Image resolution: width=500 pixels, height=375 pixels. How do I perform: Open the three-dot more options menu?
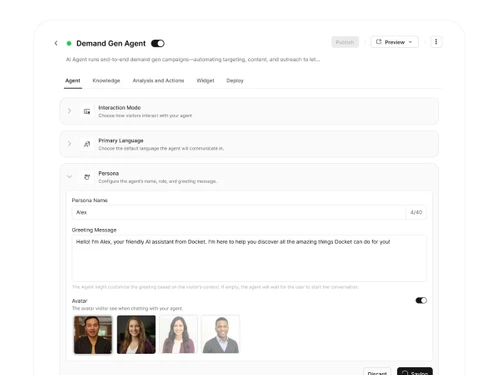pos(436,42)
